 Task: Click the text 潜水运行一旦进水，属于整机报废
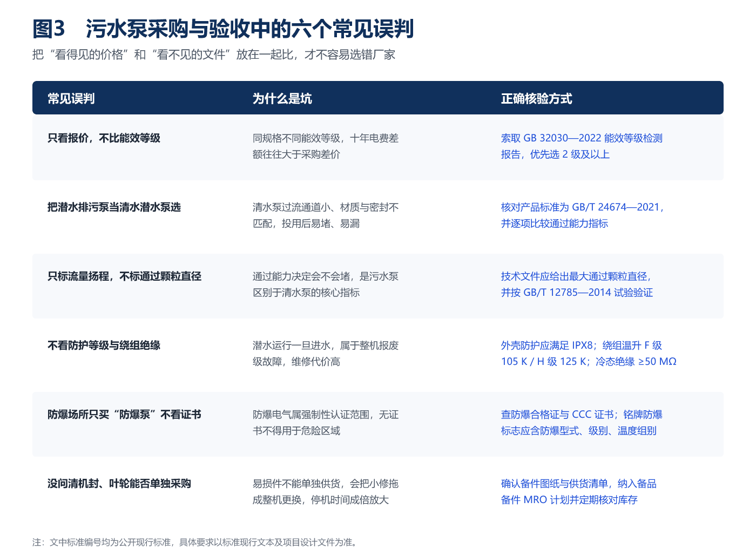click(326, 345)
